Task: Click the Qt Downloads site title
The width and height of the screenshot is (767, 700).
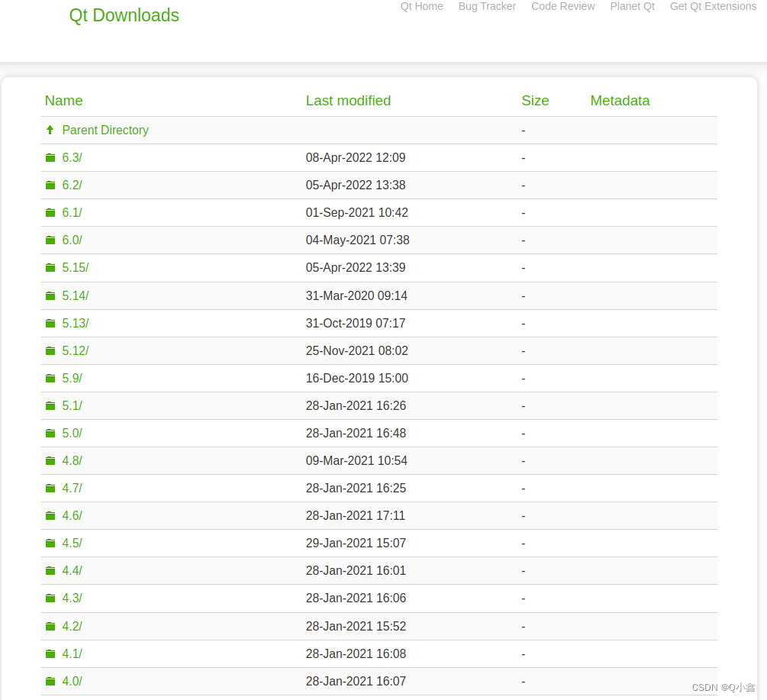Action: (124, 16)
